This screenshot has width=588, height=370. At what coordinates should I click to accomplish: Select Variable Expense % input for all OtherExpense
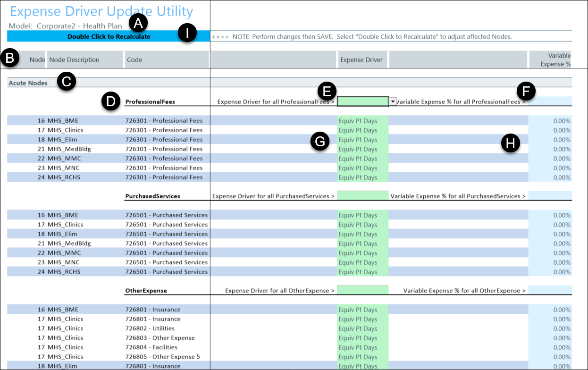550,290
